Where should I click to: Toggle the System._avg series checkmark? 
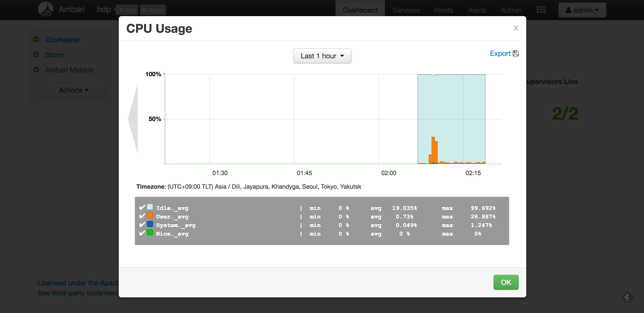pos(142,224)
